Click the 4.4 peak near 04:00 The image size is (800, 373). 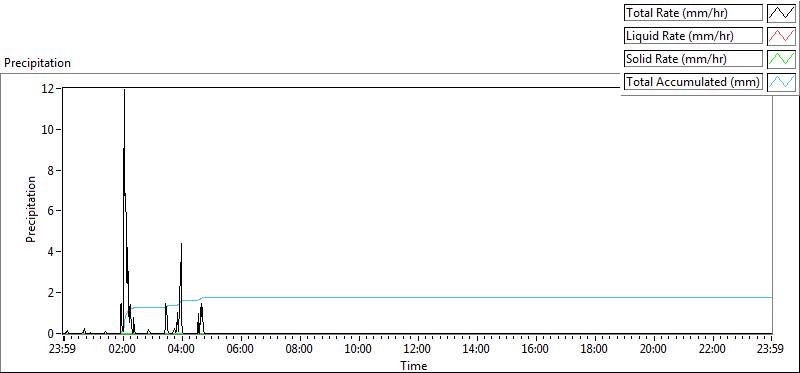[181, 244]
